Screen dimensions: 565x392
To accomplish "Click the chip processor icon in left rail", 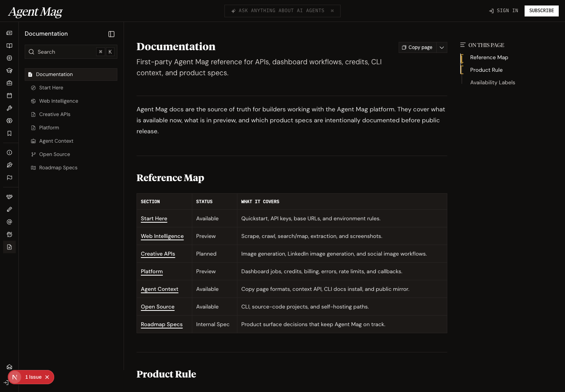I will click(9, 58).
